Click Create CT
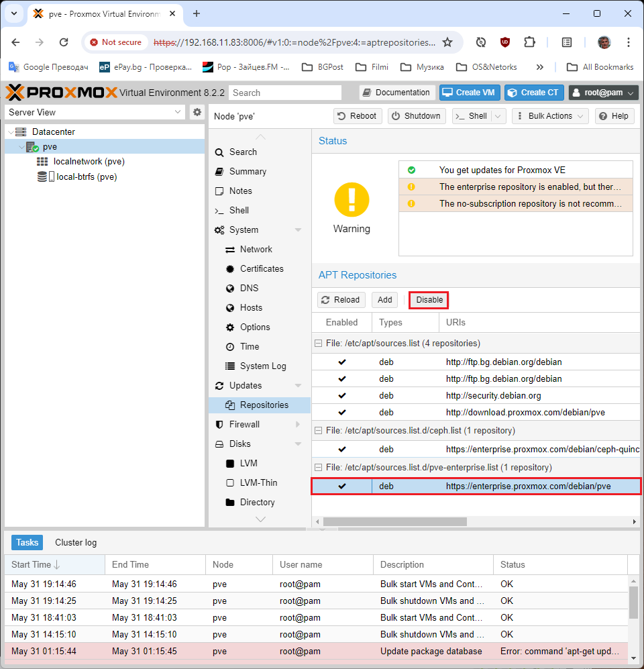 point(534,93)
